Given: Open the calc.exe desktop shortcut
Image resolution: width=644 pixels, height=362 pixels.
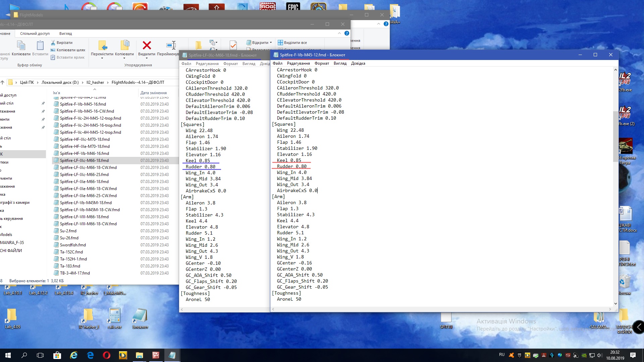Looking at the screenshot, I should pos(114,315).
